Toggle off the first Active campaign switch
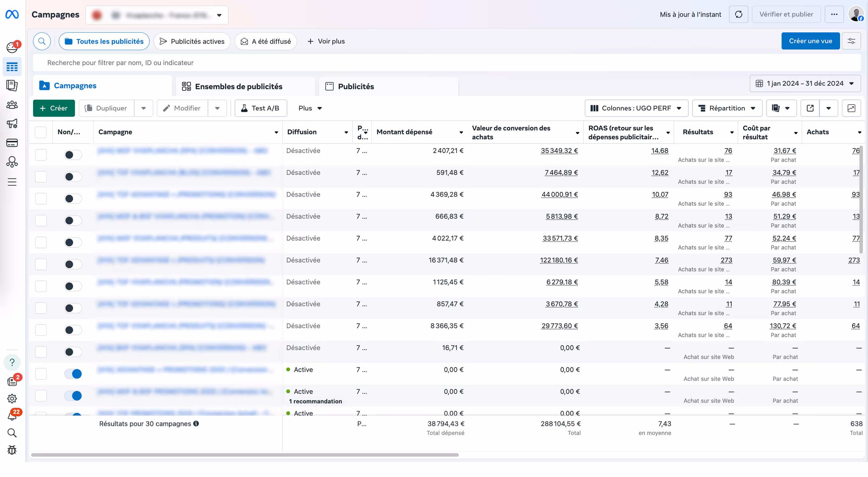Image resolution: width=868 pixels, height=477 pixels. [x=73, y=374]
